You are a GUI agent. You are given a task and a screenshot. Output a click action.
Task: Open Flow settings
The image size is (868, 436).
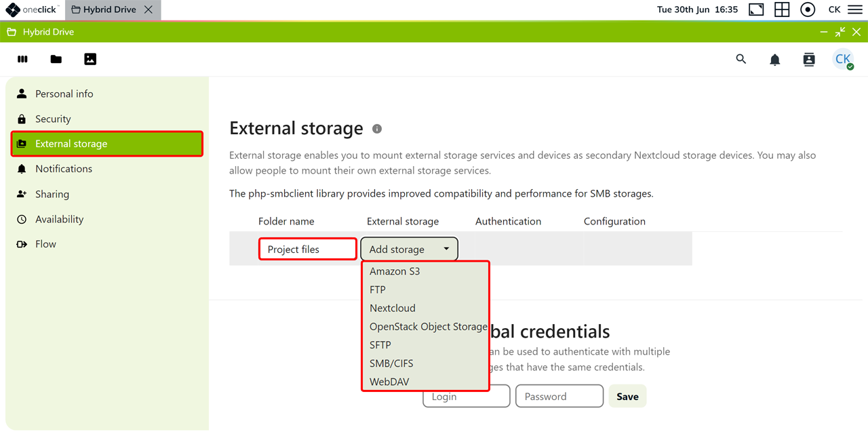point(107,244)
